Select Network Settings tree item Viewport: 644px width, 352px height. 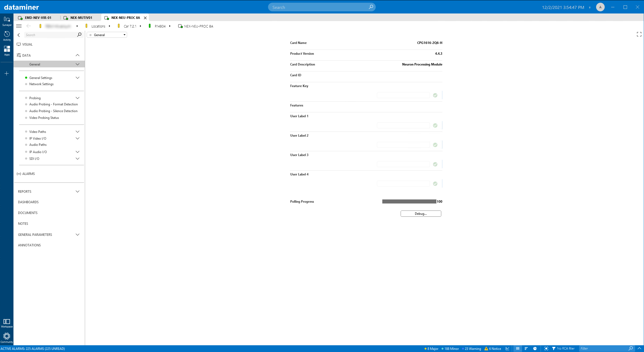pyautogui.click(x=41, y=84)
